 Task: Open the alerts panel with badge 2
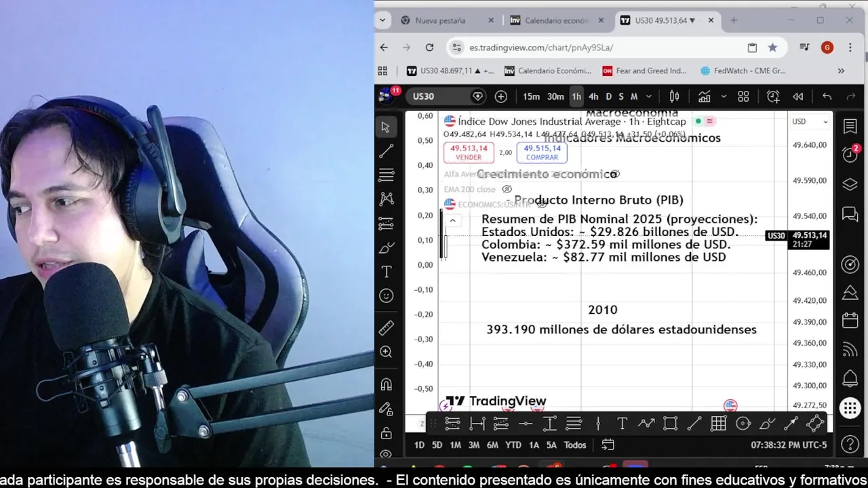pyautogui.click(x=850, y=155)
